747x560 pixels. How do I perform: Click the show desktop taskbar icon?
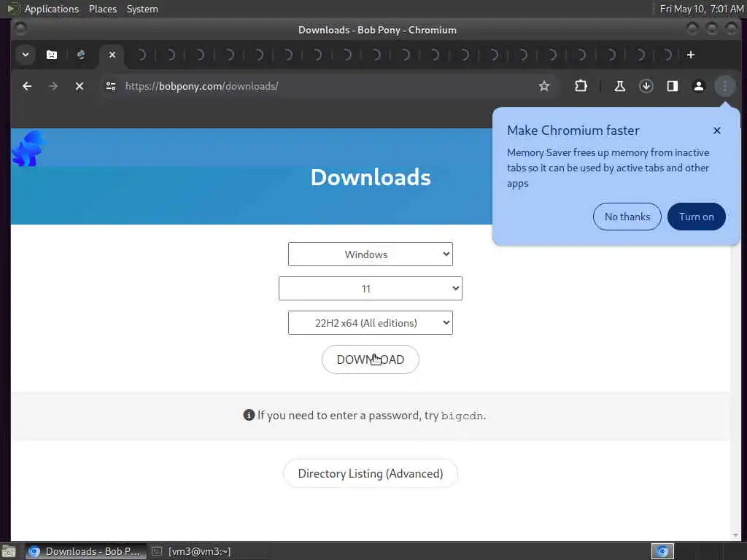pos(9,551)
